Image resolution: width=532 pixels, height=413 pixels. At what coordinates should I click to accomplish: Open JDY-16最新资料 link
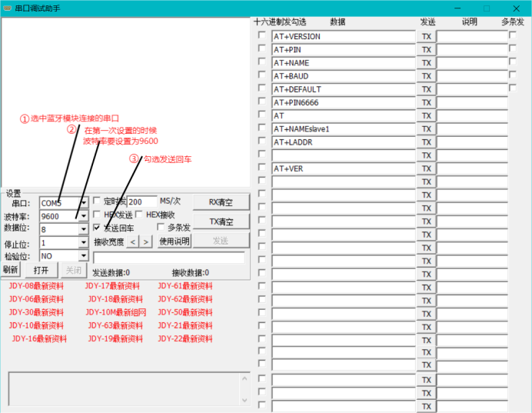(39, 338)
